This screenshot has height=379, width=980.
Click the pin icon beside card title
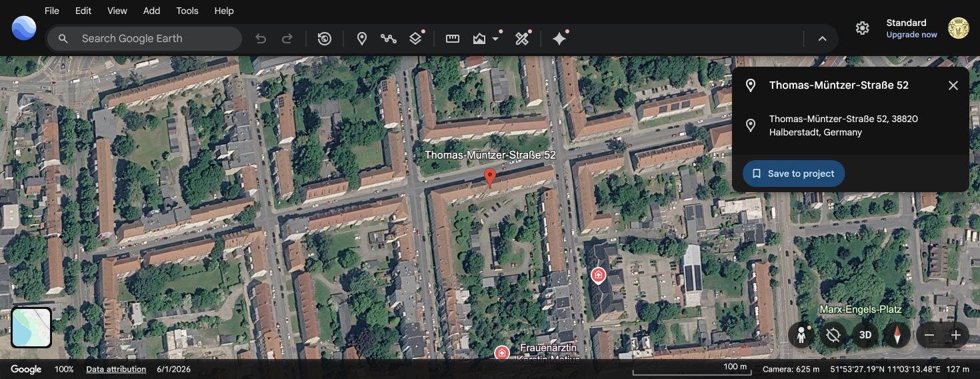[x=751, y=85]
